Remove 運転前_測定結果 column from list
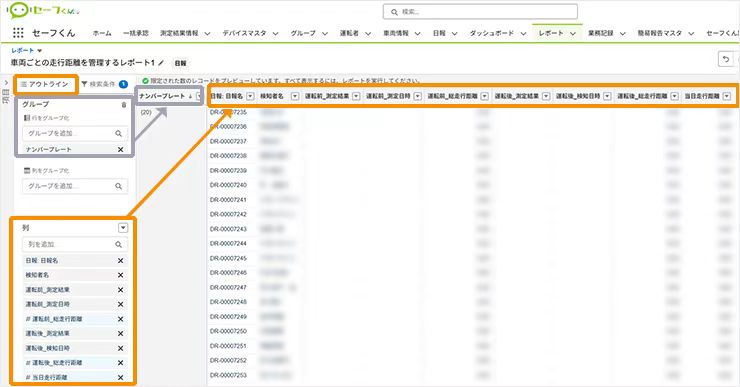 (x=120, y=290)
